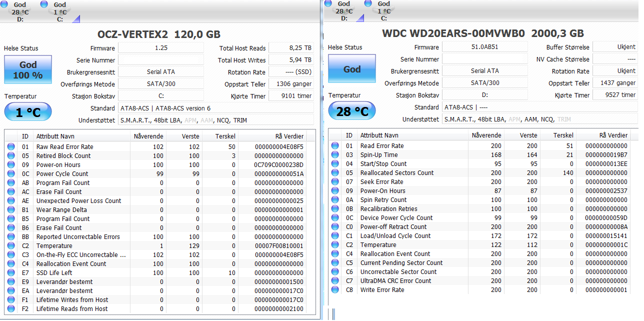
Task: Click status orb for Power-on Hours on OCZ drive
Action: pos(11,165)
